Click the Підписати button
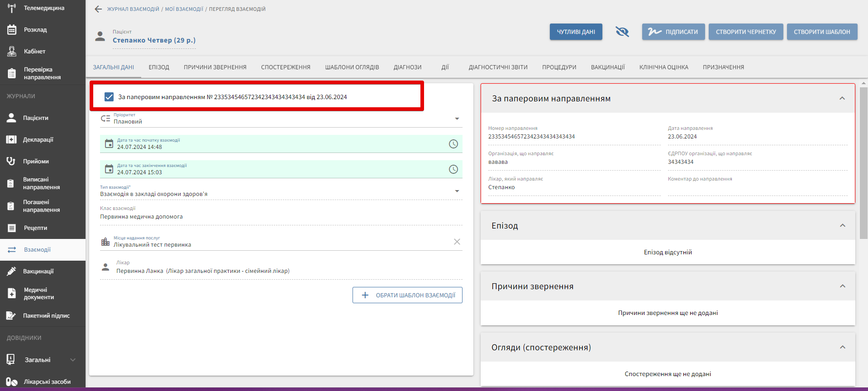This screenshot has width=868, height=391. (673, 32)
